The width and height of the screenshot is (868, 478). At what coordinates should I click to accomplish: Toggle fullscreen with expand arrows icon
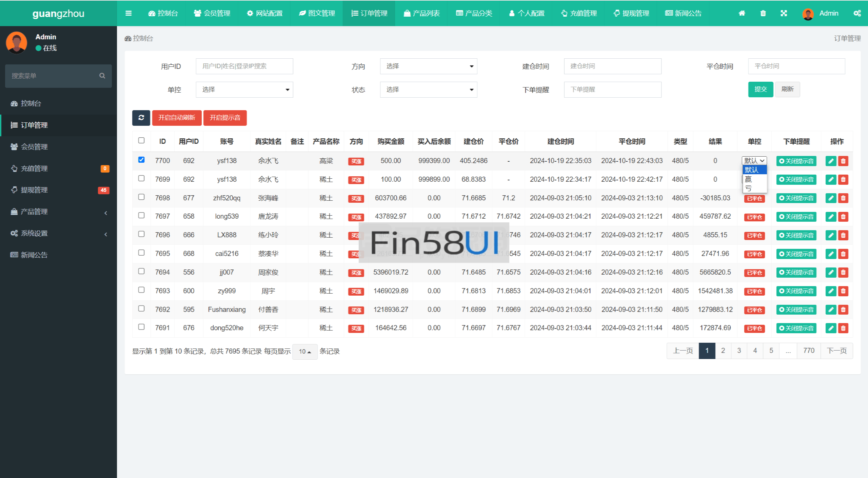(x=784, y=13)
